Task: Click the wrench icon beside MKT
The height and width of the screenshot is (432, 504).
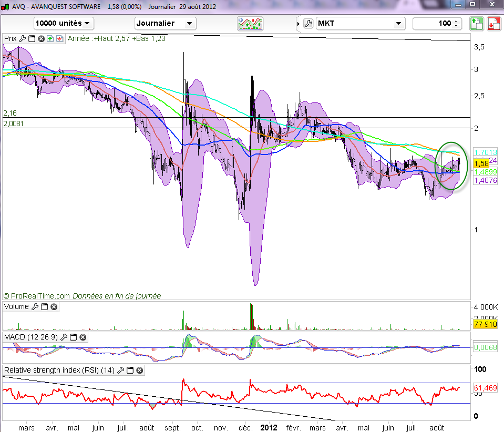Action: point(308,23)
